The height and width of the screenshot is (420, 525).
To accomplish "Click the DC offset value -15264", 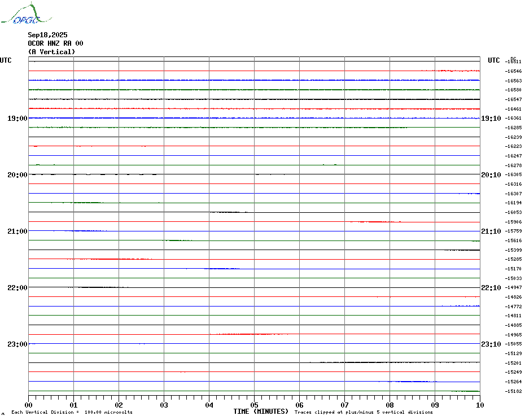I will (x=513, y=382).
